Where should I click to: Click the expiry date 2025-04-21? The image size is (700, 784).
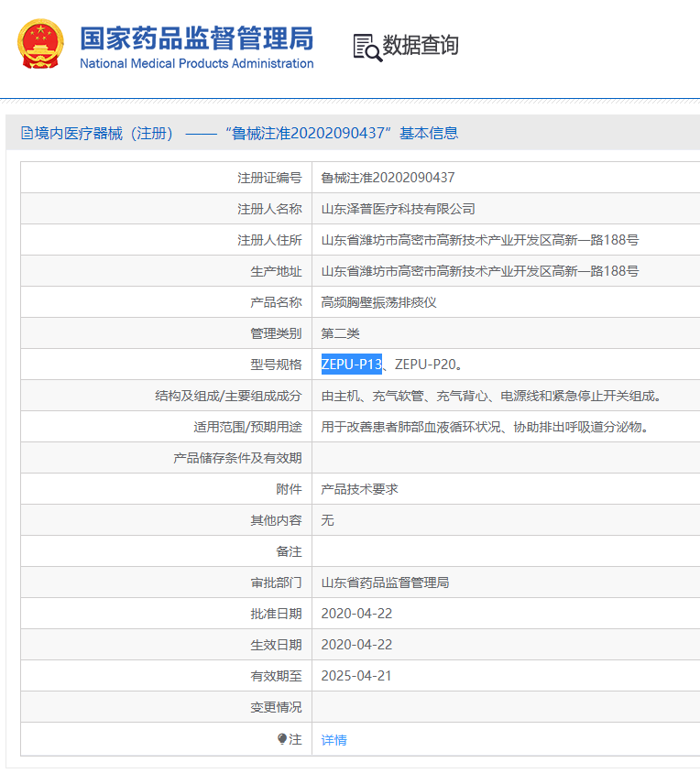[356, 676]
